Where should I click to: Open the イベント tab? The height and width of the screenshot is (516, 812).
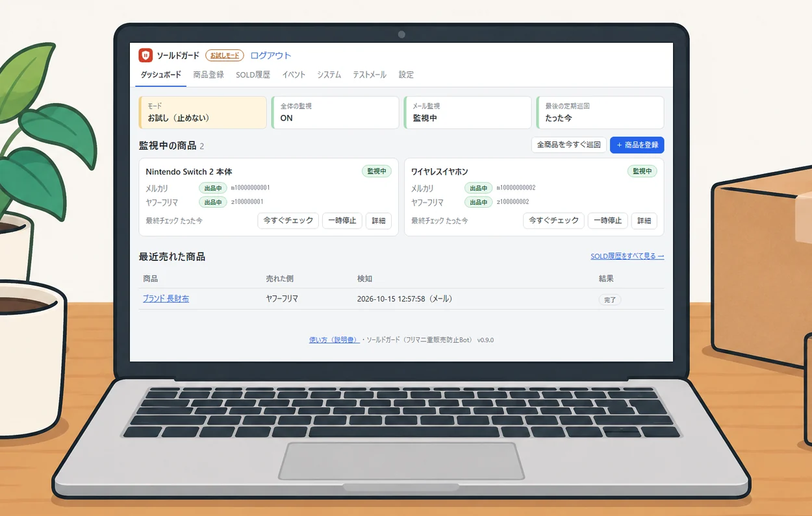[x=294, y=75]
